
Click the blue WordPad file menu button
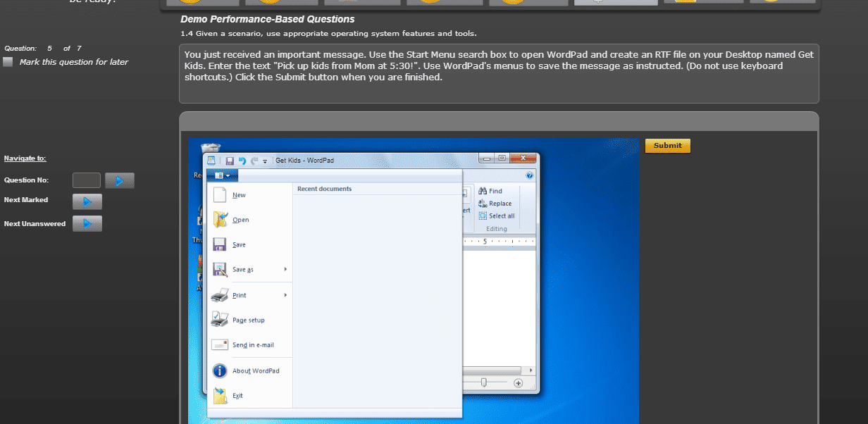(223, 175)
